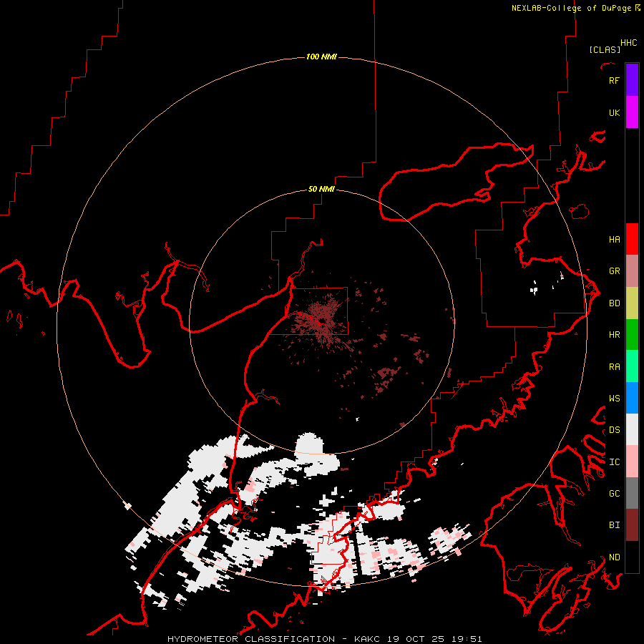Click the BI legend label
The width and height of the screenshot is (644, 644).
[614, 525]
